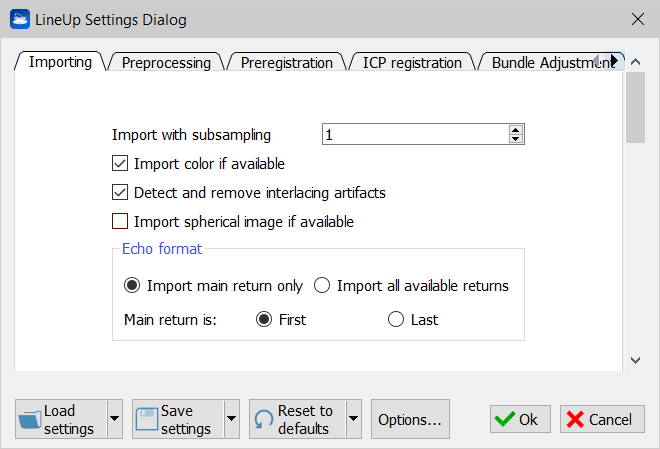This screenshot has width=660, height=449.
Task: Click the LineUp app icon in title bar
Action: 19,19
